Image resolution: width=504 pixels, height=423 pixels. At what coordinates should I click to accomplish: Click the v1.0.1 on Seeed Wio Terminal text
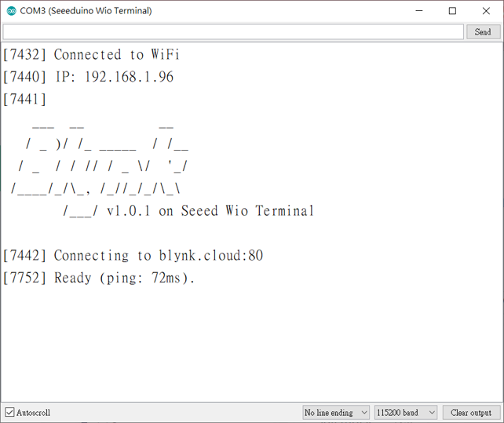(x=210, y=211)
